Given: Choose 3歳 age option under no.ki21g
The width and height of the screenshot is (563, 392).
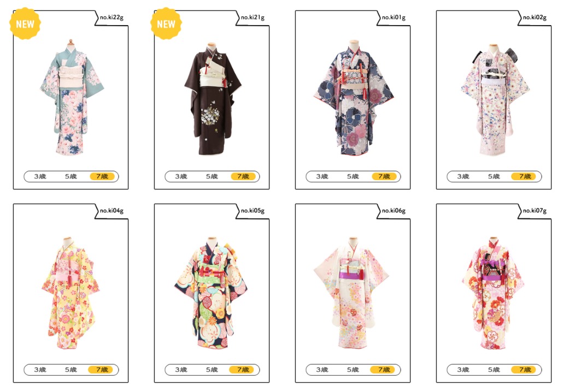Looking at the screenshot, I should (181, 176).
